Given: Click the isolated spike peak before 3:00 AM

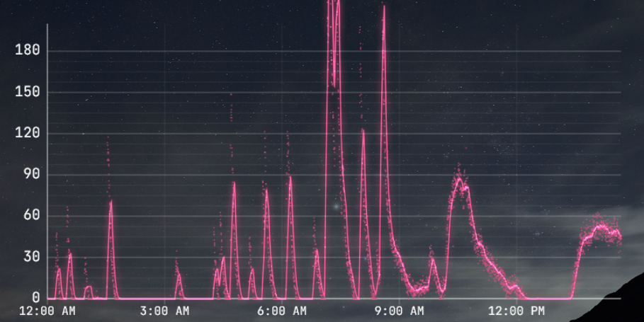Looking at the screenshot, I should coord(111,202).
